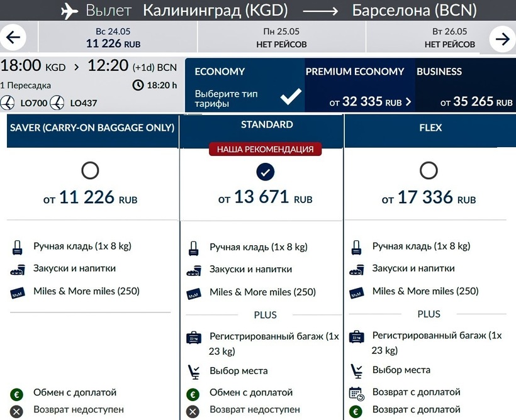
Task: Click the Tuesday 26.05 date cell
Action: (x=449, y=38)
